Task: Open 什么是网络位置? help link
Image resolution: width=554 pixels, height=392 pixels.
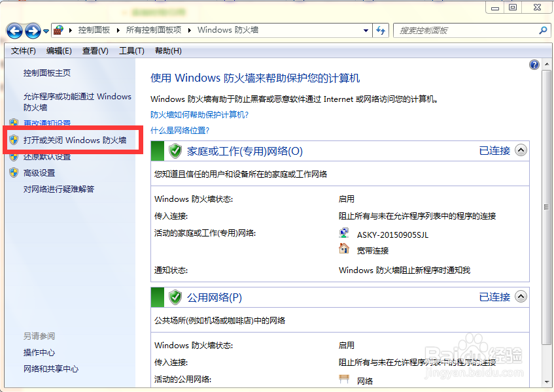Action: pyautogui.click(x=180, y=131)
